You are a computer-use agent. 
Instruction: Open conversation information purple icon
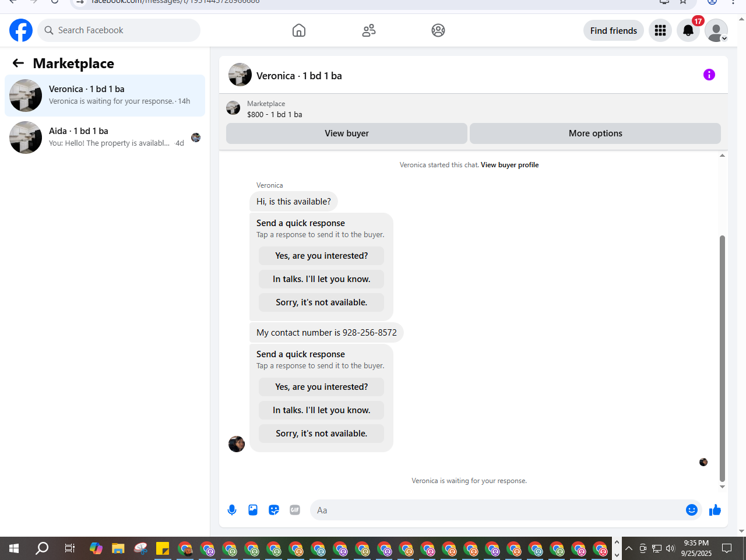pyautogui.click(x=709, y=75)
